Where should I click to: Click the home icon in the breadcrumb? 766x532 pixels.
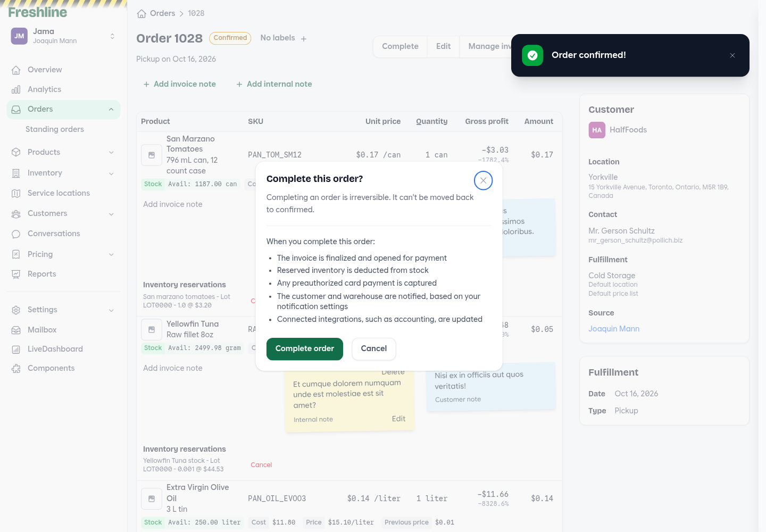pos(141,14)
